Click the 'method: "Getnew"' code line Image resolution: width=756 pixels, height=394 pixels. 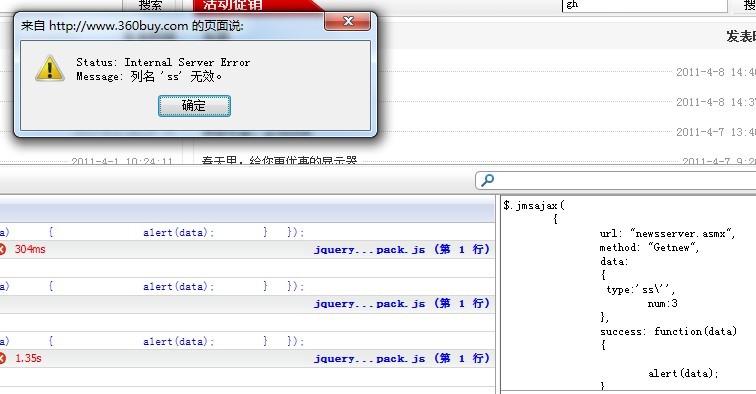coord(649,247)
